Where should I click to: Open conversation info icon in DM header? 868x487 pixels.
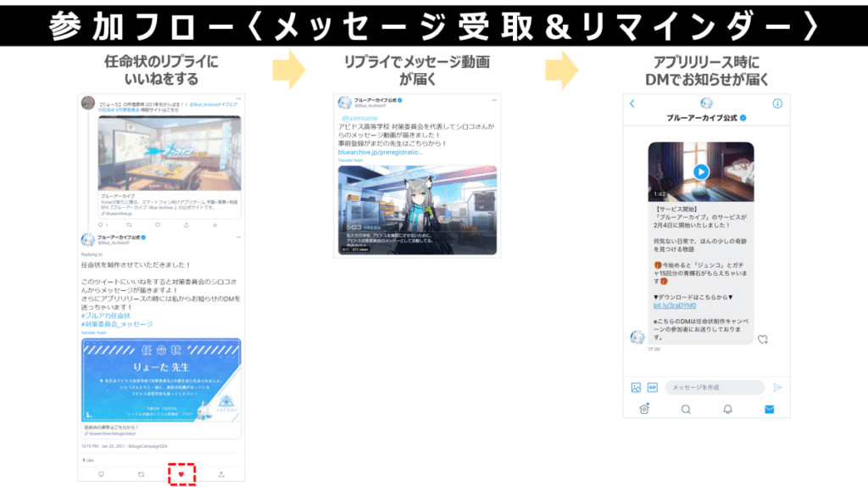pos(777,104)
